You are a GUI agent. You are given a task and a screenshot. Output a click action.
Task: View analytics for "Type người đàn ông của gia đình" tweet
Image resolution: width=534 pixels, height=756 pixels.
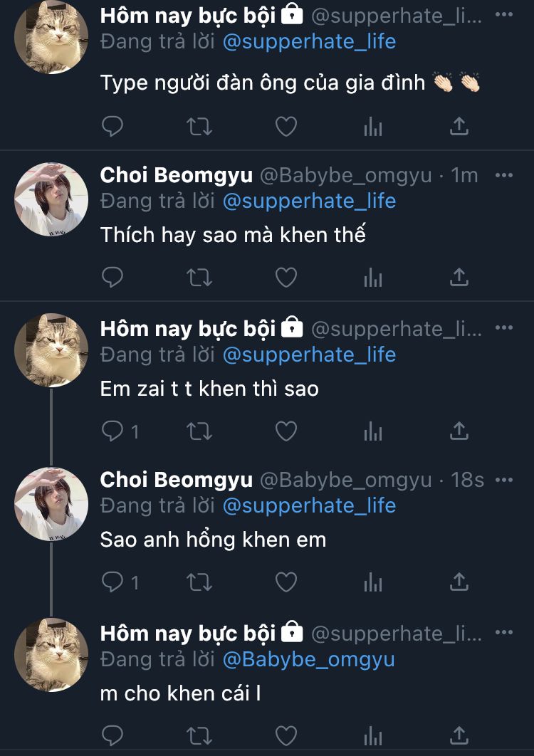tap(372, 127)
